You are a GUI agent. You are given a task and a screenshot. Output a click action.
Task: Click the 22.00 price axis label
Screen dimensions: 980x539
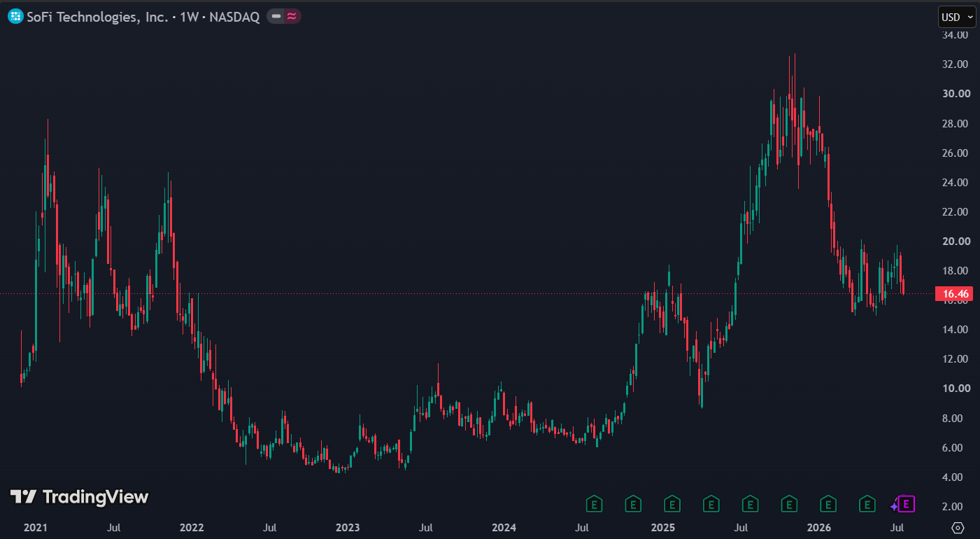tap(955, 212)
